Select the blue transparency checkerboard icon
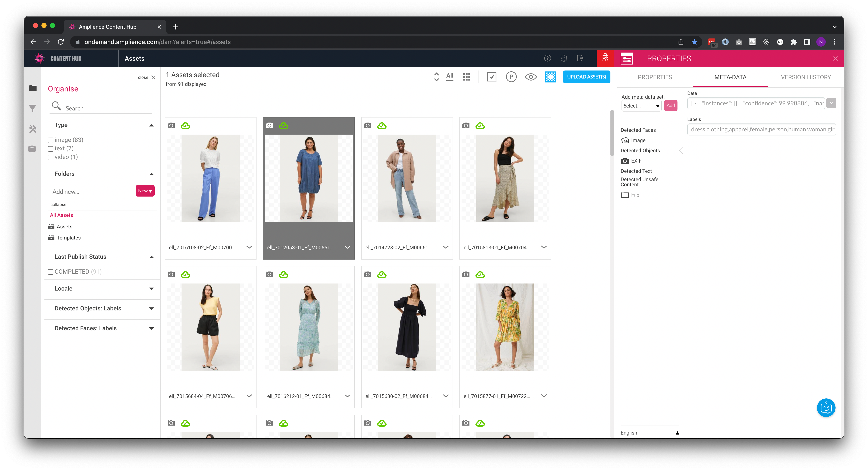868x470 pixels. (551, 76)
